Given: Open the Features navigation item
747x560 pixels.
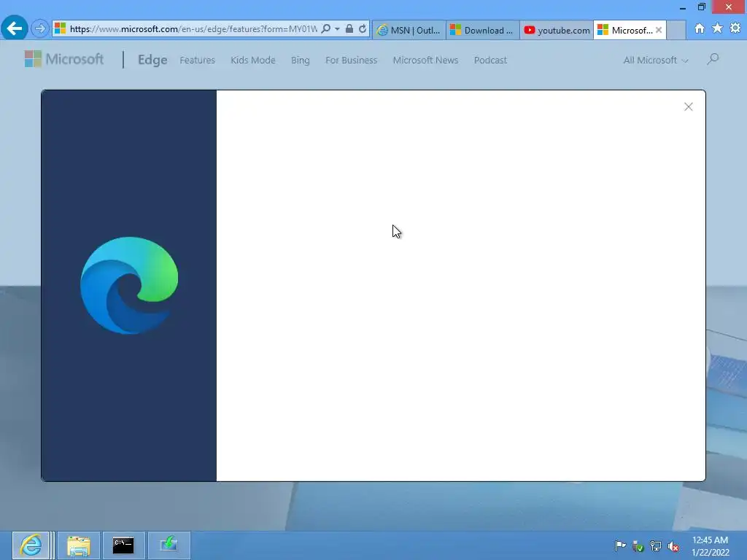Looking at the screenshot, I should coord(197,60).
